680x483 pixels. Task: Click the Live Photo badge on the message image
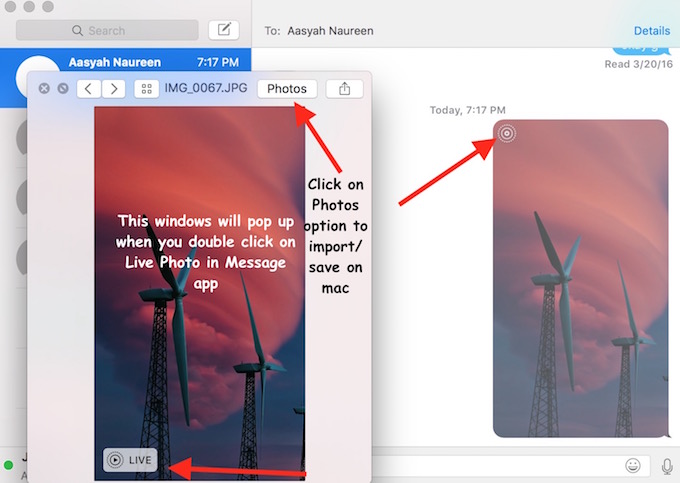coord(507,133)
